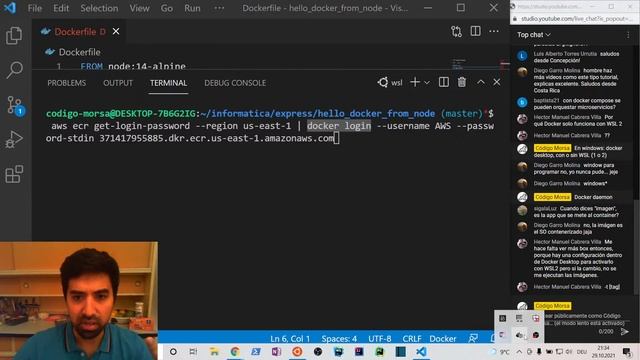Open Google Chrome from the taskbar
This screenshot has height=360, width=640.
tap(235, 351)
